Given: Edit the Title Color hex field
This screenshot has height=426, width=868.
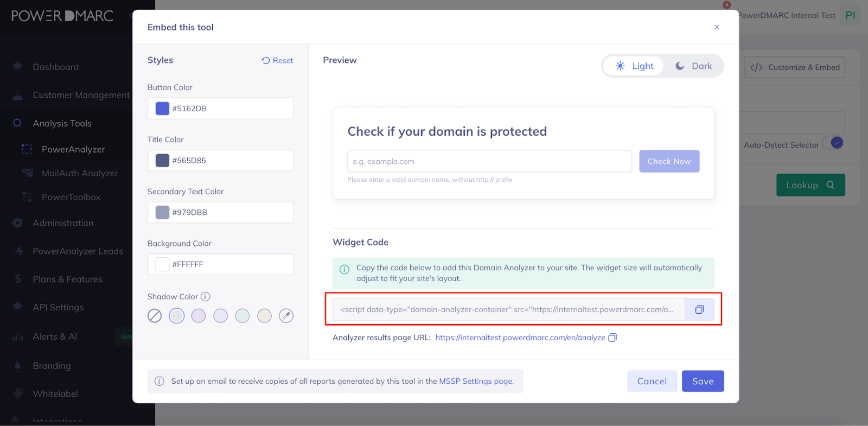Looking at the screenshot, I should pos(220,161).
